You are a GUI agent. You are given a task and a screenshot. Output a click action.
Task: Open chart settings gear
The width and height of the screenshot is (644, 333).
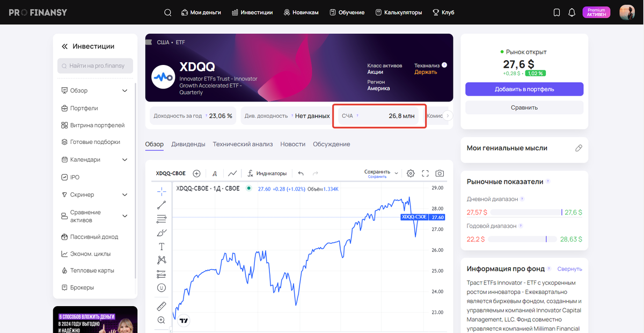click(411, 173)
